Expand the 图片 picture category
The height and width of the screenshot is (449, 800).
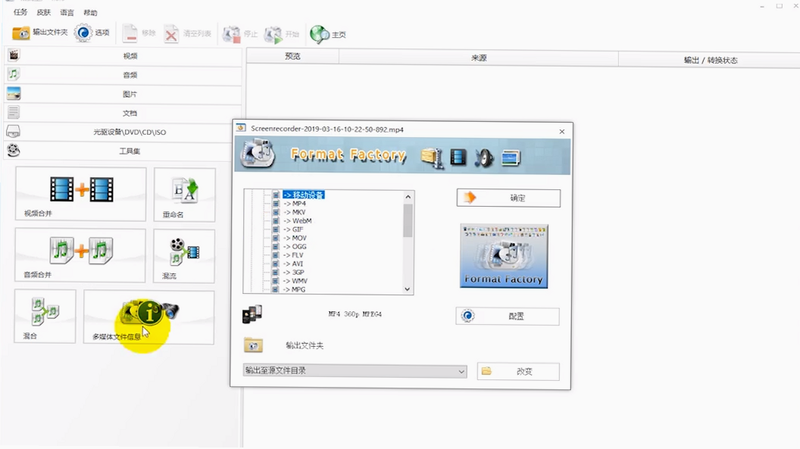pos(123,94)
